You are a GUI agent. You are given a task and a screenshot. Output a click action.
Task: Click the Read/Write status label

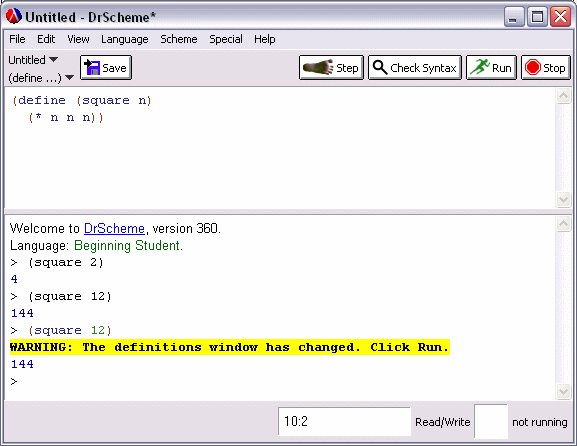tap(443, 422)
